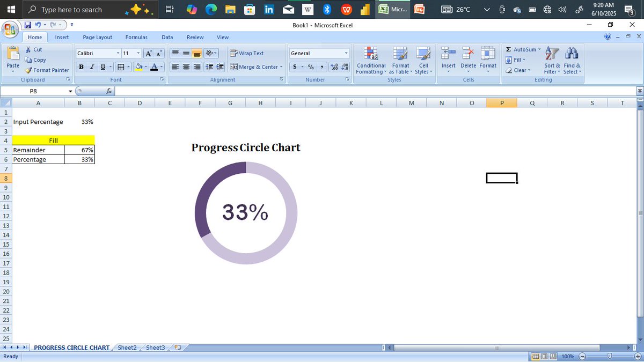Open the font size dropdown showing 11
Viewport: 644px width, 362px height.
(x=138, y=53)
